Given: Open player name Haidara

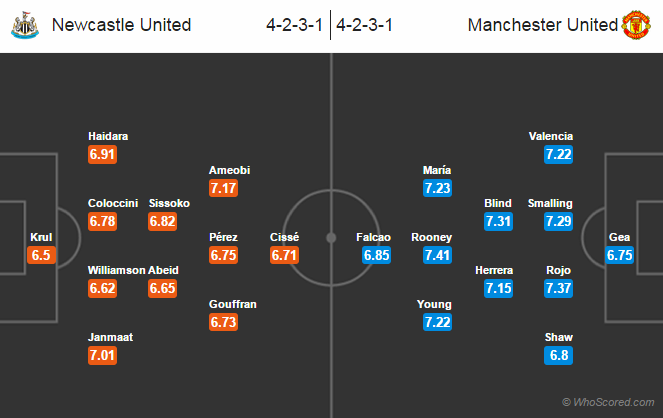Looking at the screenshot, I should point(108,136).
